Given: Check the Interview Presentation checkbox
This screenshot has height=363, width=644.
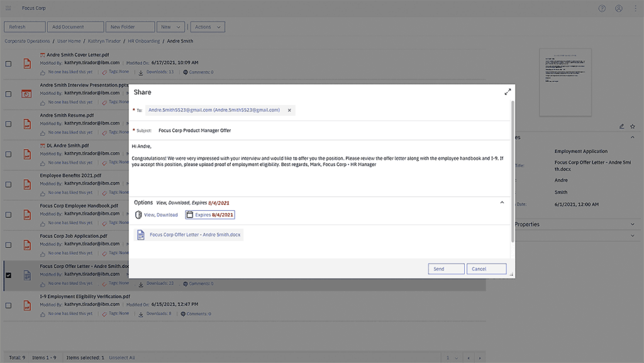Looking at the screenshot, I should point(8,94).
